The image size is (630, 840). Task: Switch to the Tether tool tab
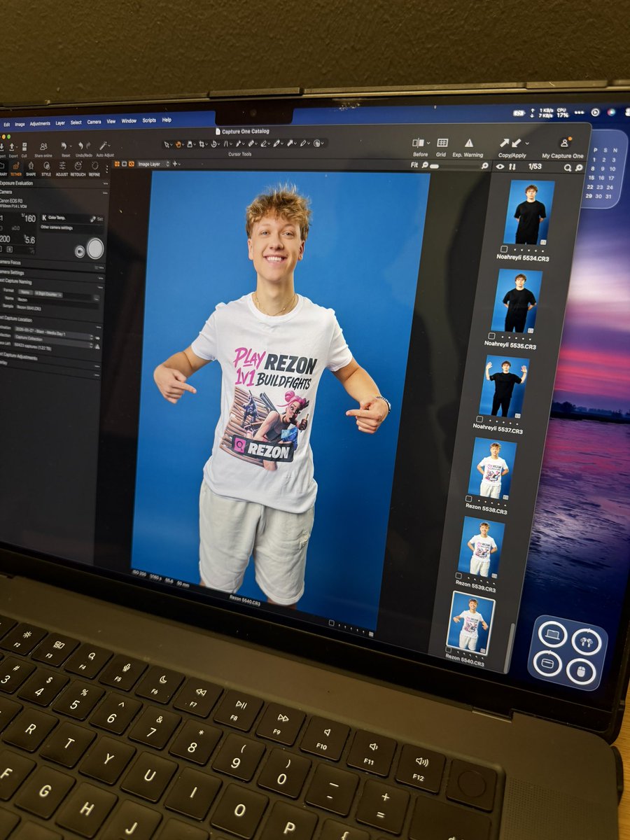click(16, 169)
